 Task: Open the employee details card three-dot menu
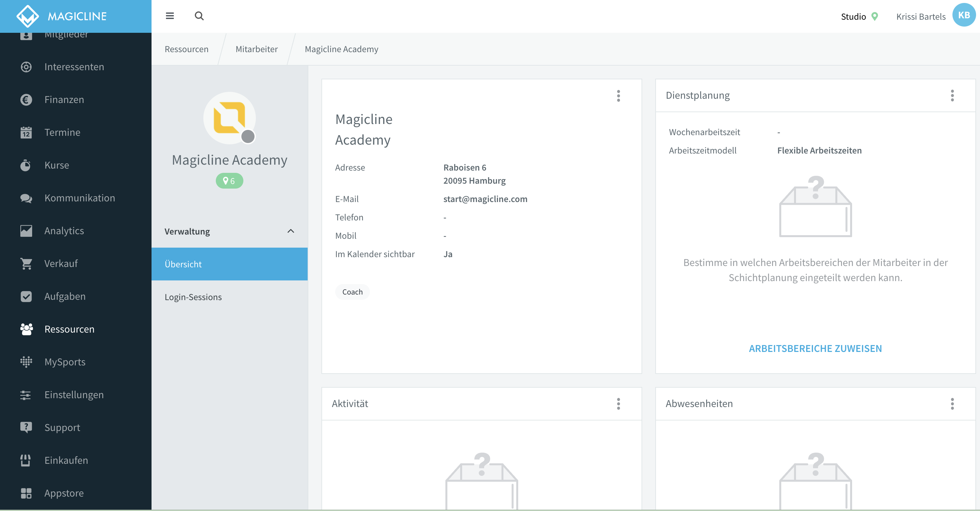pyautogui.click(x=619, y=96)
